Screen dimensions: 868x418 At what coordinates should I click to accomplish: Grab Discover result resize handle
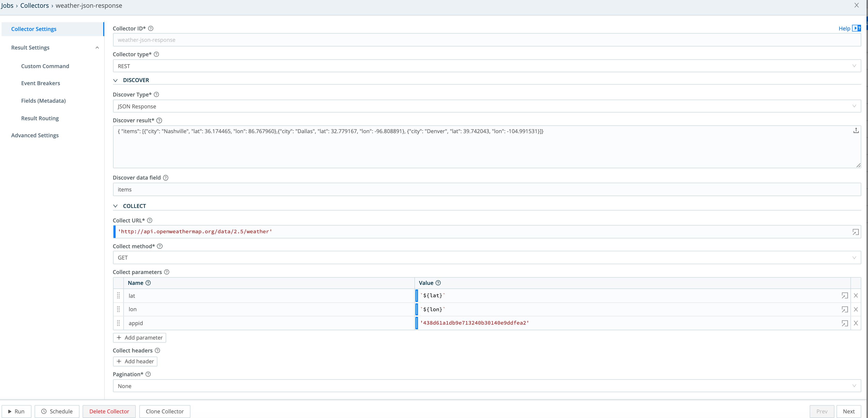click(858, 165)
